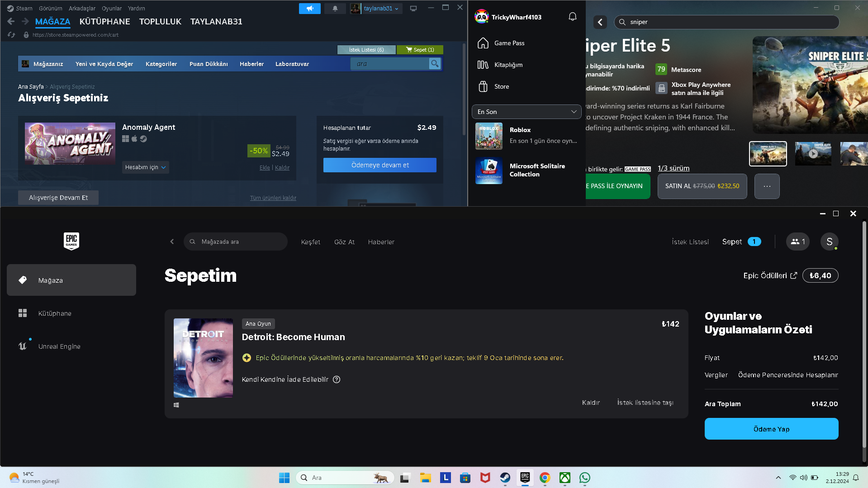868x488 pixels.
Task: Click the Steam store search magnifier button
Action: [435, 64]
